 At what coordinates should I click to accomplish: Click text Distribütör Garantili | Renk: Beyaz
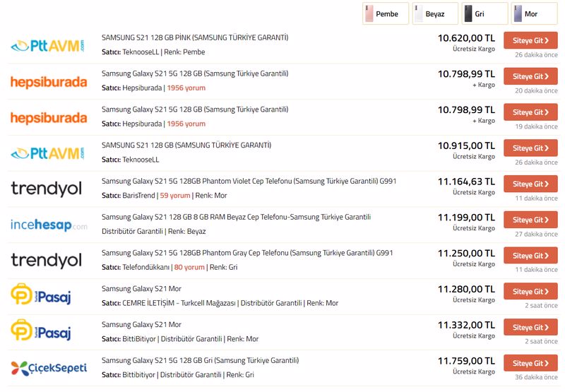[x=153, y=231]
